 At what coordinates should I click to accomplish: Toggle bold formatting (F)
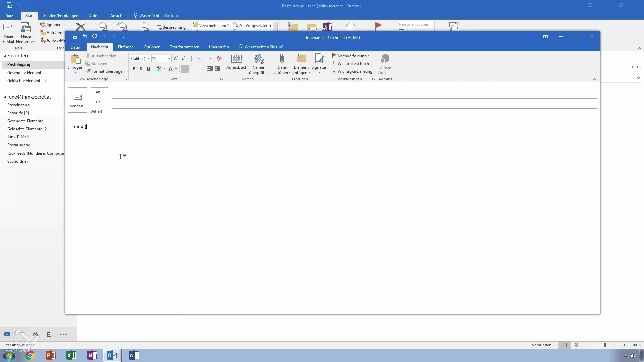tap(134, 69)
